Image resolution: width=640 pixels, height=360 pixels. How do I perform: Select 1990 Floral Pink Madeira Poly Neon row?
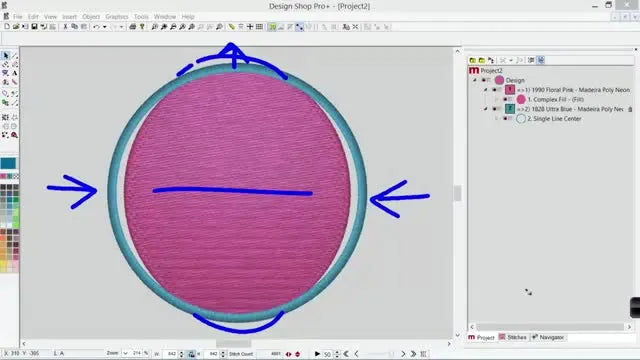tap(573, 90)
